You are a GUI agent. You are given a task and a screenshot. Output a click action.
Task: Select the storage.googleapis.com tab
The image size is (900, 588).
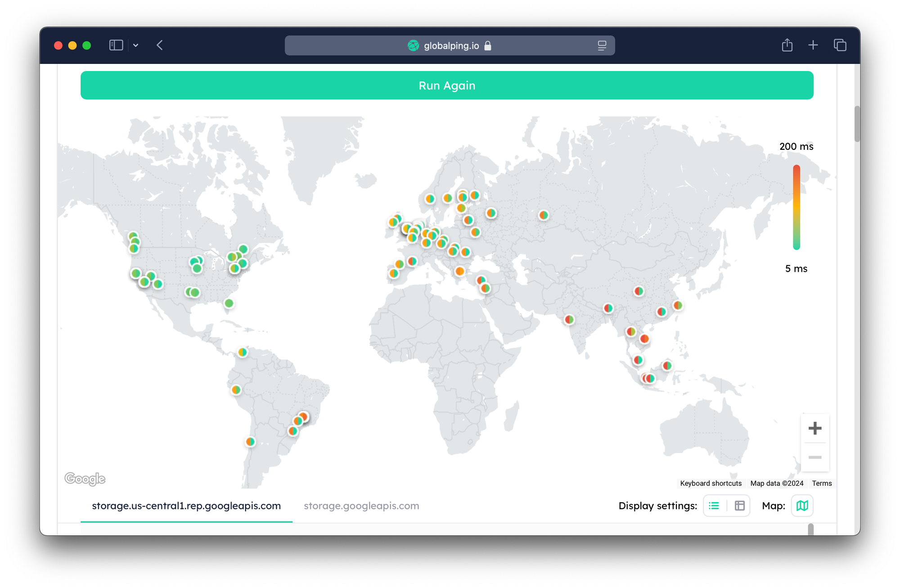point(361,506)
